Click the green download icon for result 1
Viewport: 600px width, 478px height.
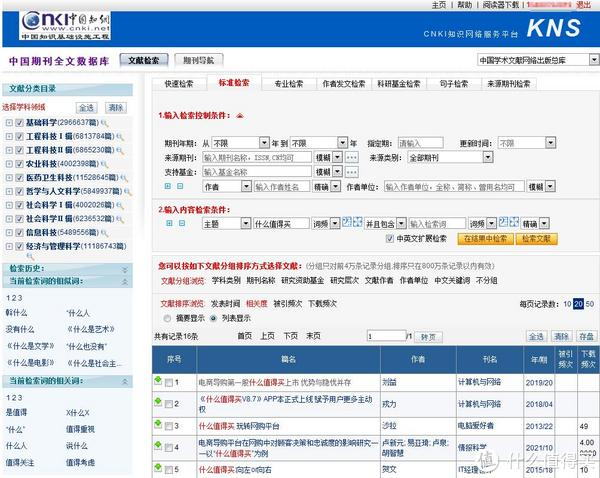pos(158,380)
